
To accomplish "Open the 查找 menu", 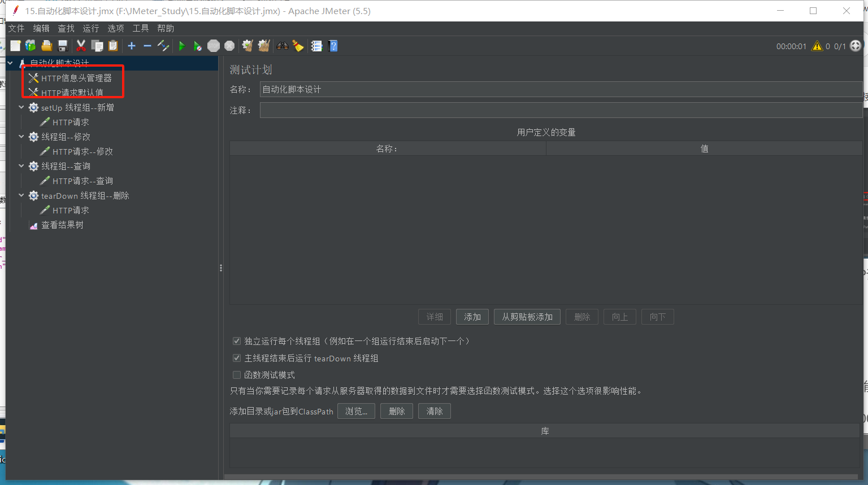I will [x=66, y=28].
